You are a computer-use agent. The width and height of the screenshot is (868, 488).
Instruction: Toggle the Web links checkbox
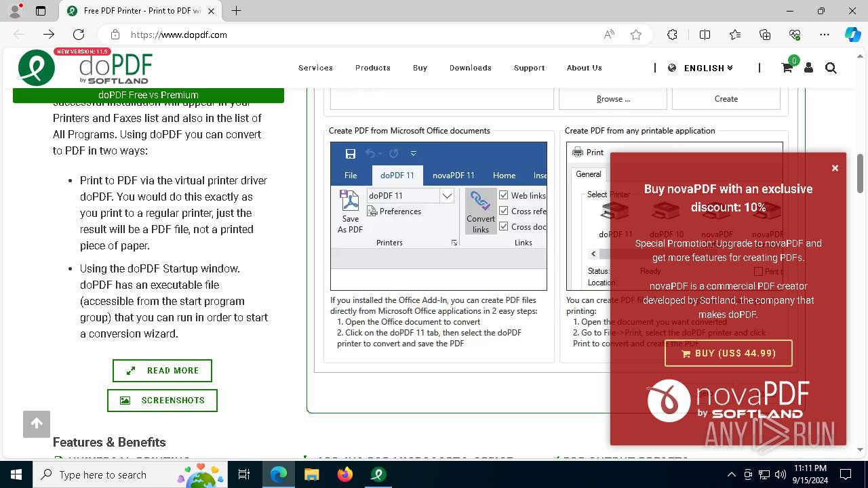[504, 195]
